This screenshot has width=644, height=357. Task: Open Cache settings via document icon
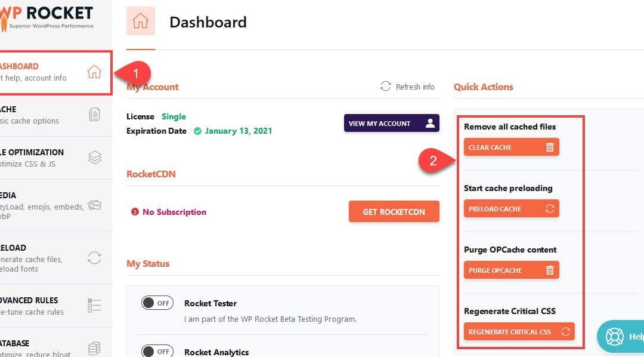(x=94, y=114)
